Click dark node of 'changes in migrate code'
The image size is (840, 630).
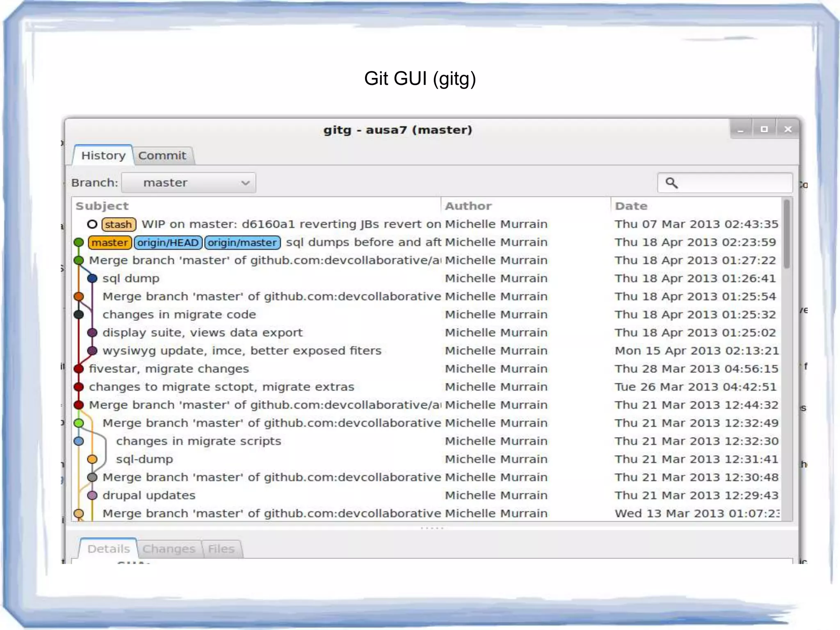click(x=79, y=315)
